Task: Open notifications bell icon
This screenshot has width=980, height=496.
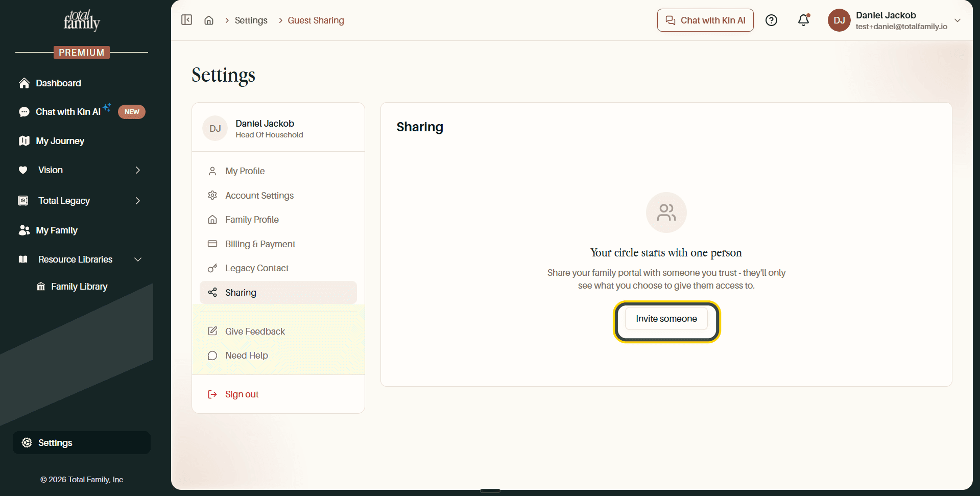Action: pos(804,20)
